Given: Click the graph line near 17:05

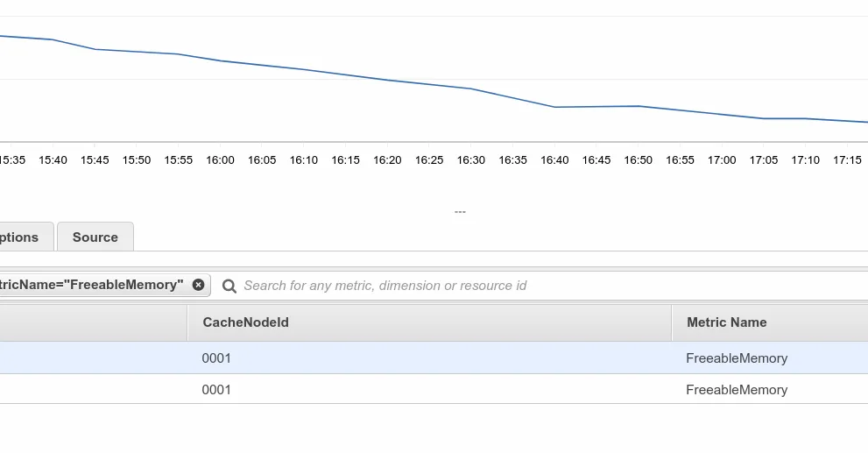Looking at the screenshot, I should tap(764, 118).
